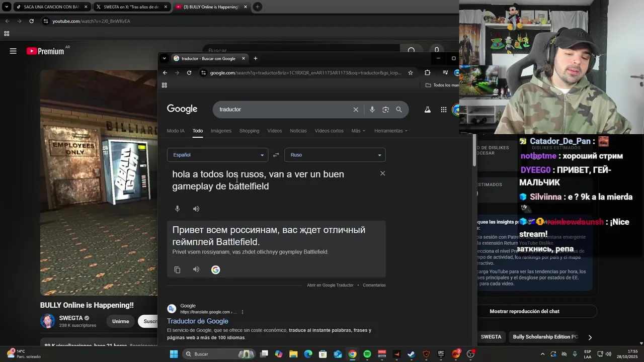Screen dimensions: 644x362
Task: View site information for google.com
Action: tap(203, 73)
